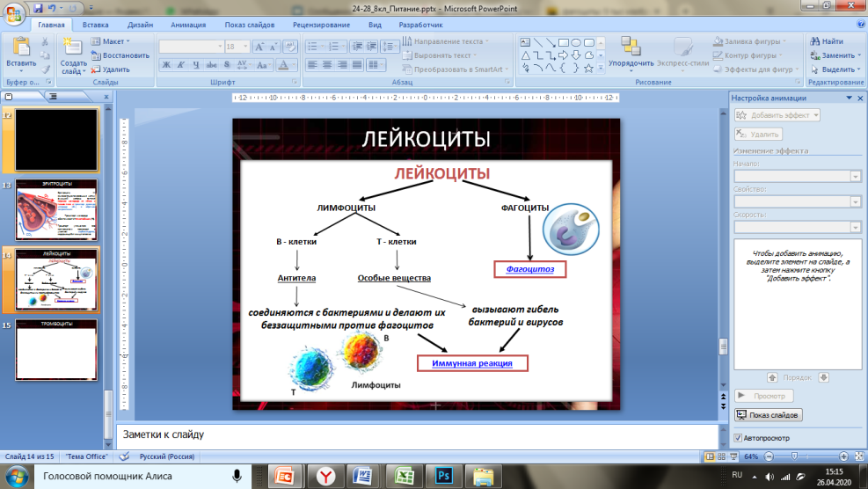
Task: Expand the Заменить dropdown arrow
Action: click(860, 55)
